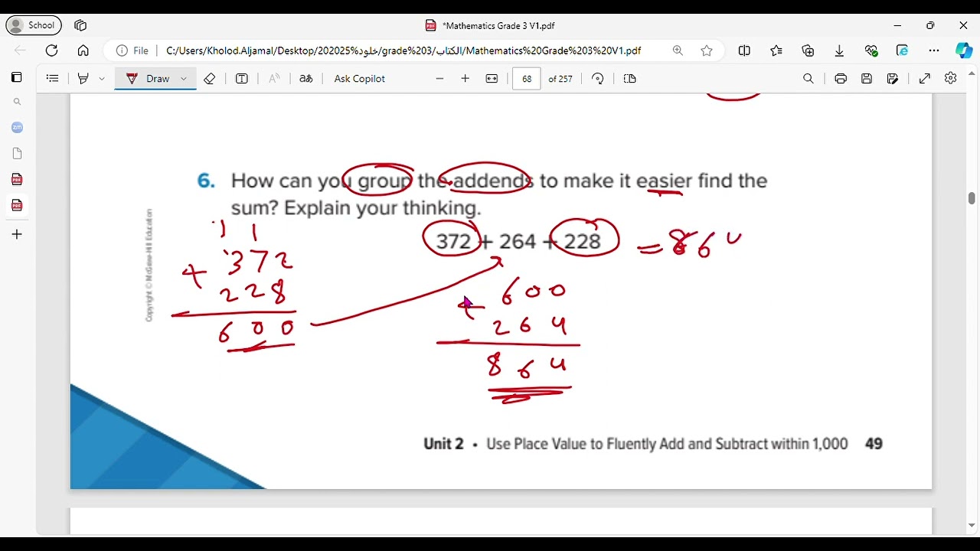The width and height of the screenshot is (980, 551).
Task: Zoom out of the PDF
Action: point(439,79)
